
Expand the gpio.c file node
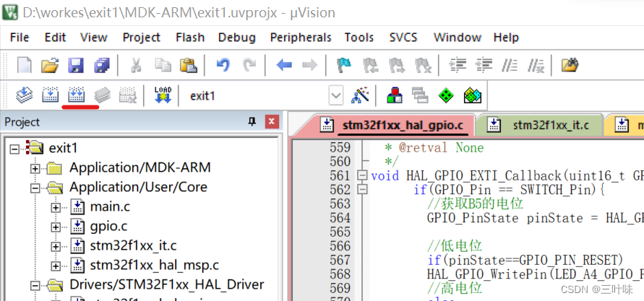click(x=56, y=227)
